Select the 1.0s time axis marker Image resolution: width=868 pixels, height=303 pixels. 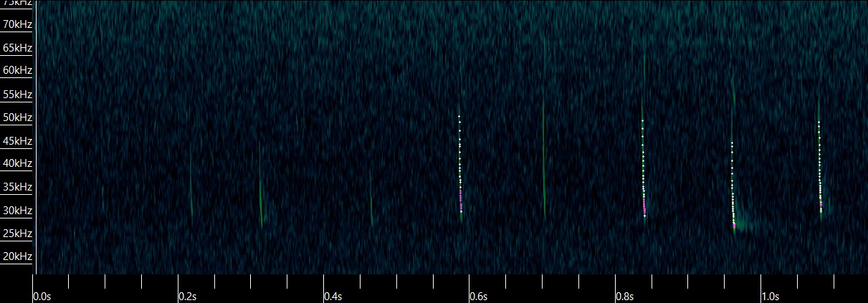tap(770, 296)
